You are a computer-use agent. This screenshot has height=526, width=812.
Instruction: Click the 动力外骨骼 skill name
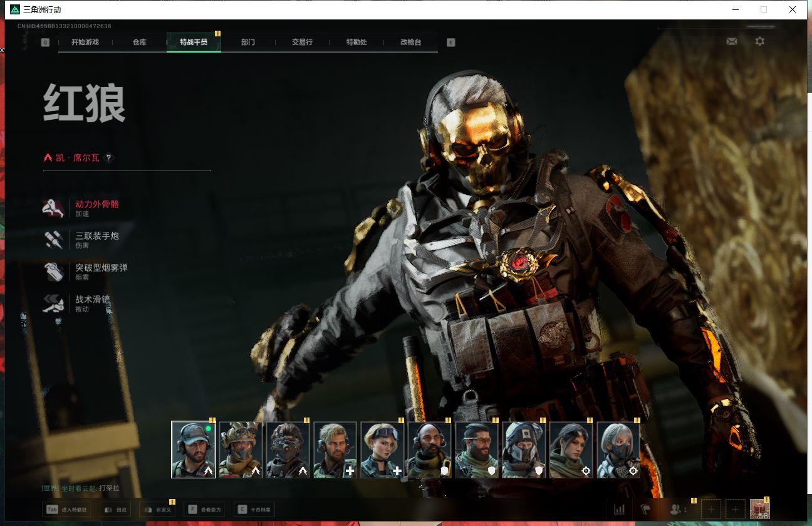(x=97, y=204)
